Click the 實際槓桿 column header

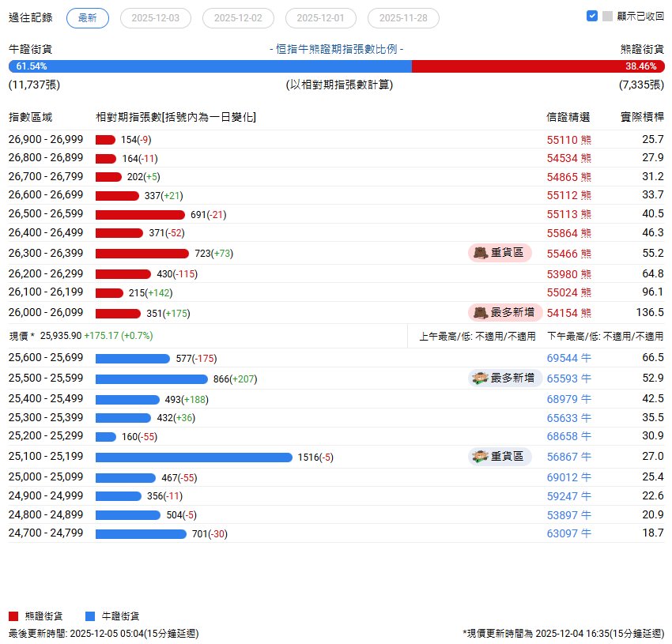643,117
